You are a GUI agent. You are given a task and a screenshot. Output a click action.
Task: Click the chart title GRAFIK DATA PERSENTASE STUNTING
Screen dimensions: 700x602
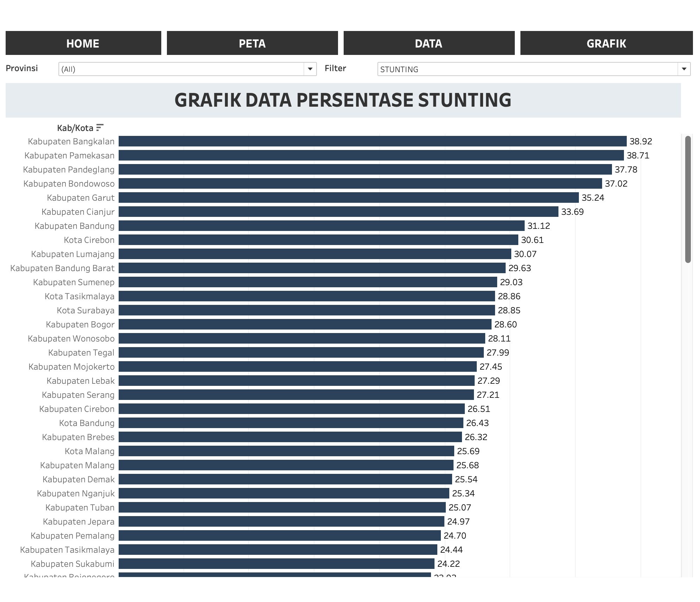click(343, 100)
